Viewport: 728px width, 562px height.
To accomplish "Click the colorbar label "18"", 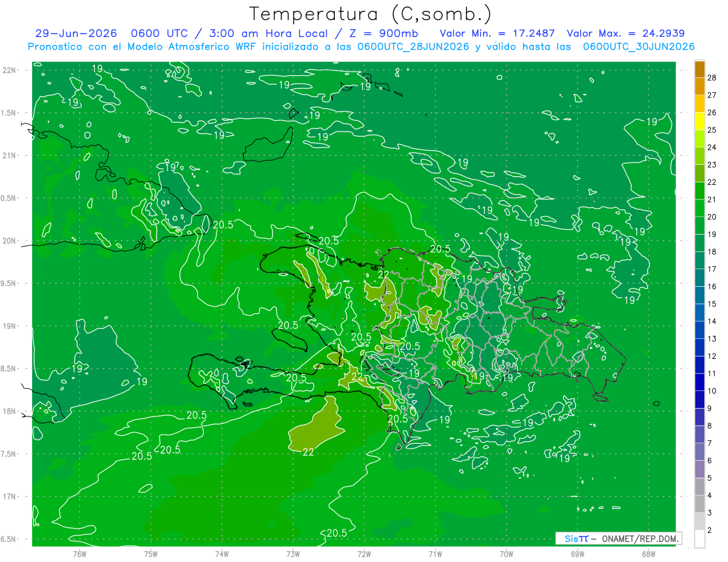I will [712, 252].
